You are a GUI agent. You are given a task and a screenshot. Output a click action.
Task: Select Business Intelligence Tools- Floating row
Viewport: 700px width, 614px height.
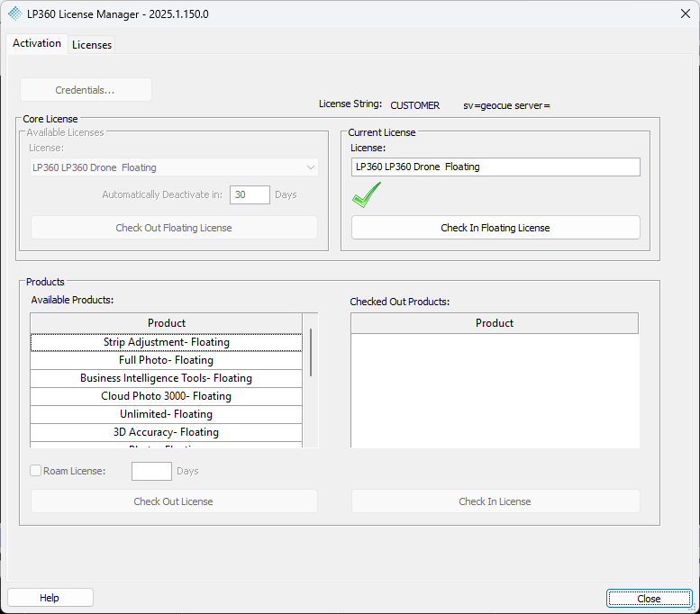pyautogui.click(x=167, y=378)
